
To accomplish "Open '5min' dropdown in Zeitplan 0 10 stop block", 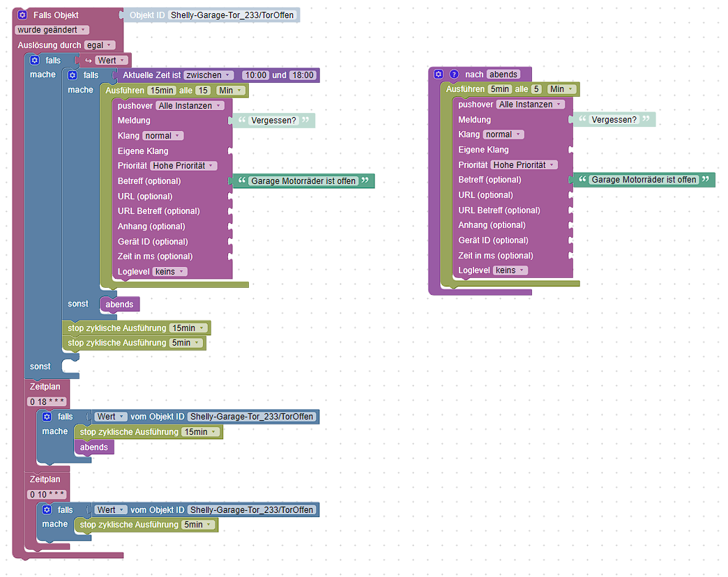I will point(198,525).
